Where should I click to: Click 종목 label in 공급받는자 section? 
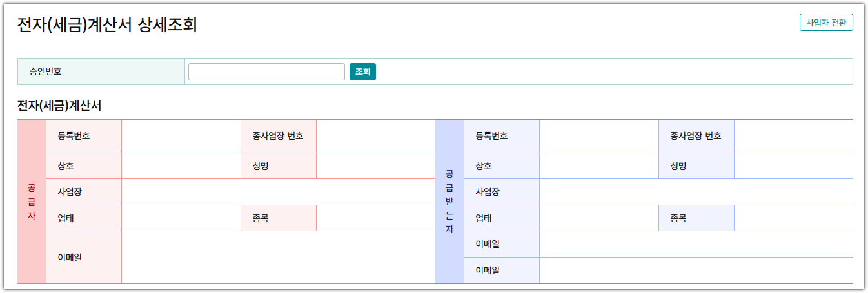coord(678,218)
